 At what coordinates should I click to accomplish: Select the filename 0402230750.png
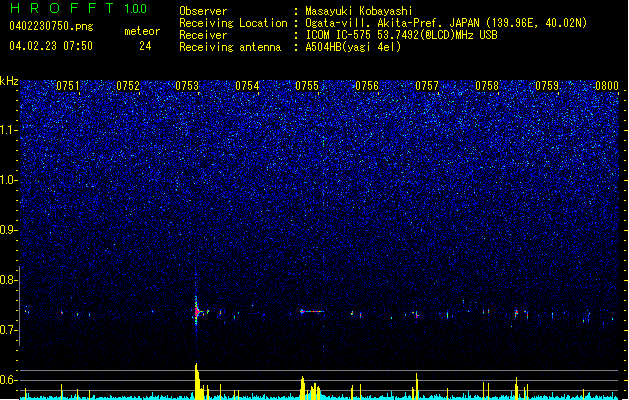[x=51, y=26]
